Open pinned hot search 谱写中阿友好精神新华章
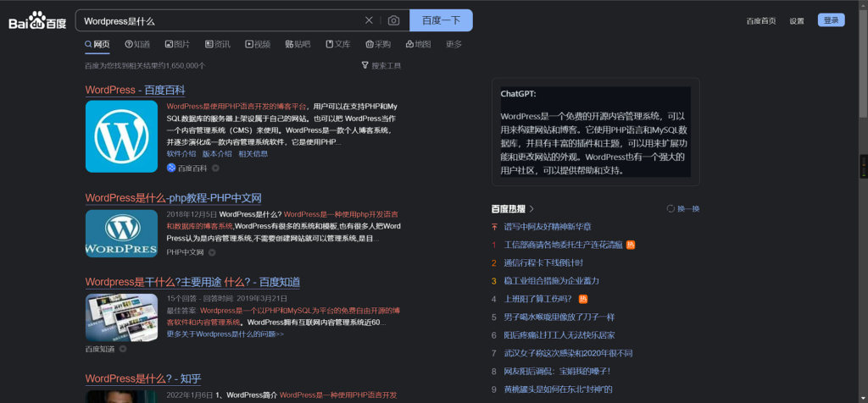Screen dimensions: 868x403 547,227
